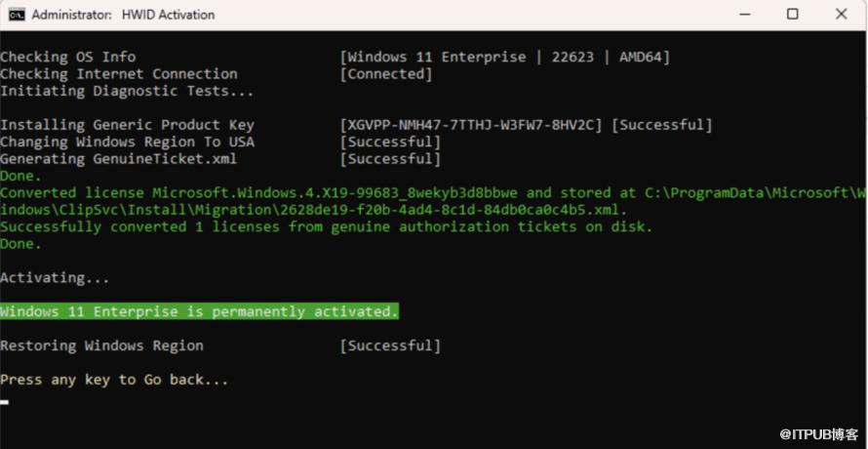
Task: Click the "Checking OS Info" line
Action: tap(67, 57)
